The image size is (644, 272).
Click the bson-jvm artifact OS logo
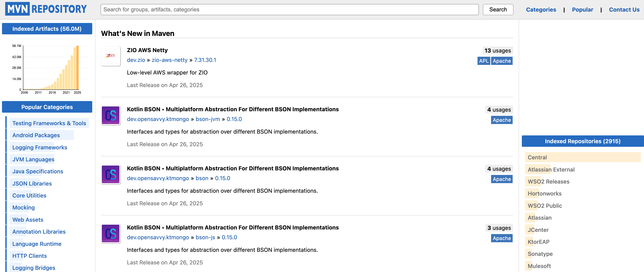point(111,115)
